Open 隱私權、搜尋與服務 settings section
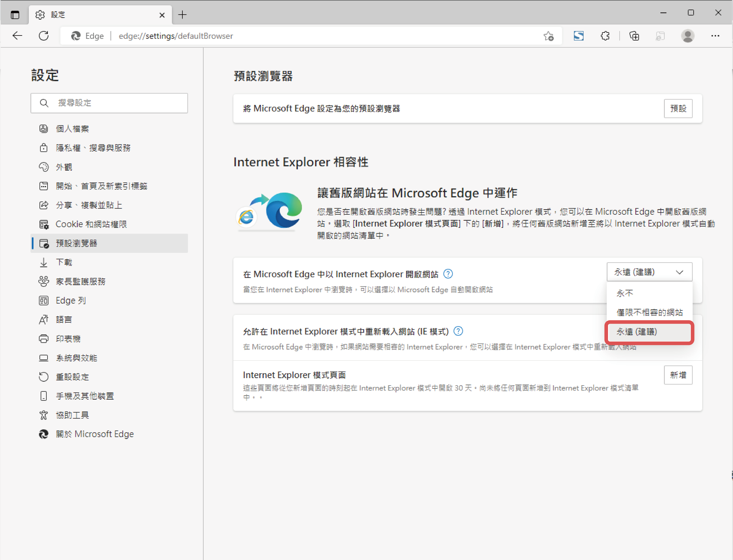 coord(109,148)
